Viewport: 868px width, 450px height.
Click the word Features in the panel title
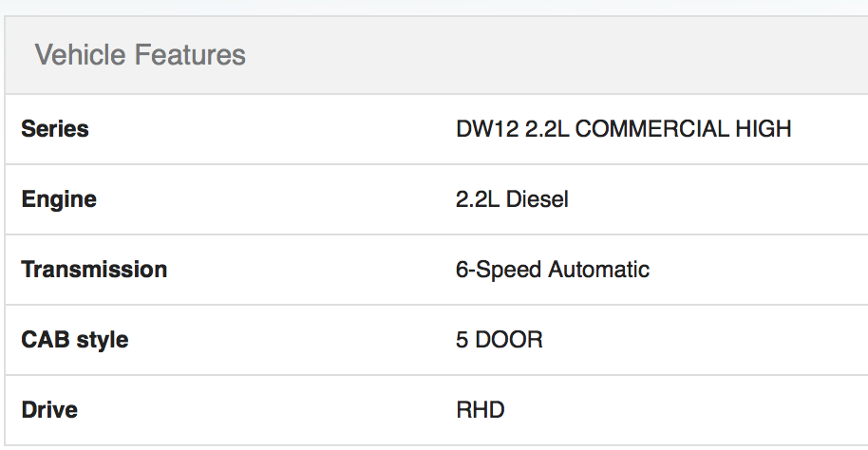[190, 55]
